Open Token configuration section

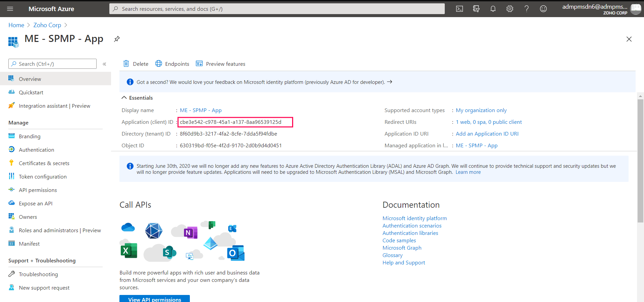click(43, 177)
